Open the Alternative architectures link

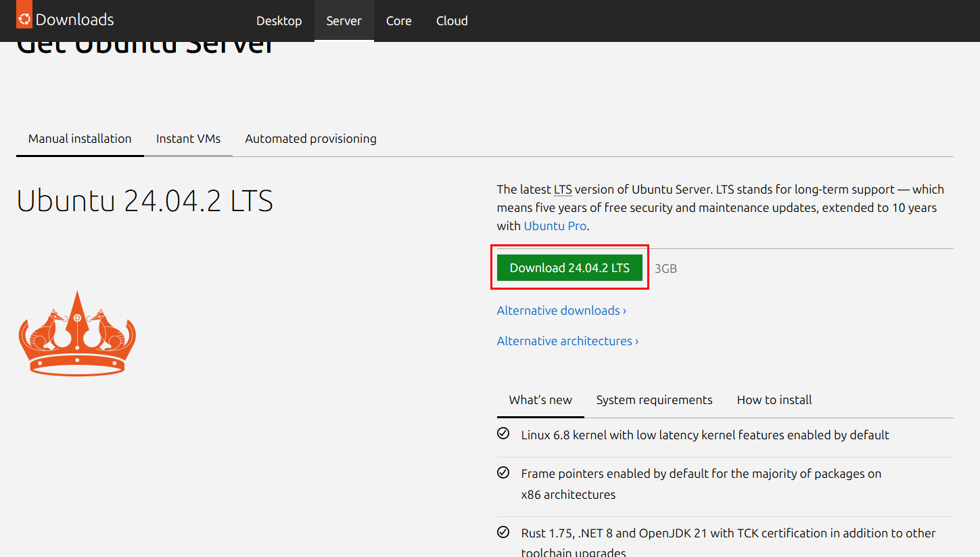click(567, 341)
